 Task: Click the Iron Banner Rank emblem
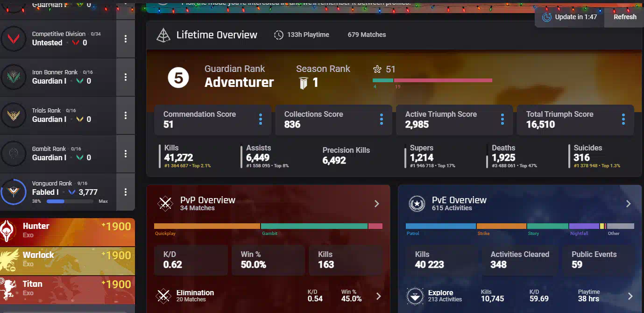[14, 77]
